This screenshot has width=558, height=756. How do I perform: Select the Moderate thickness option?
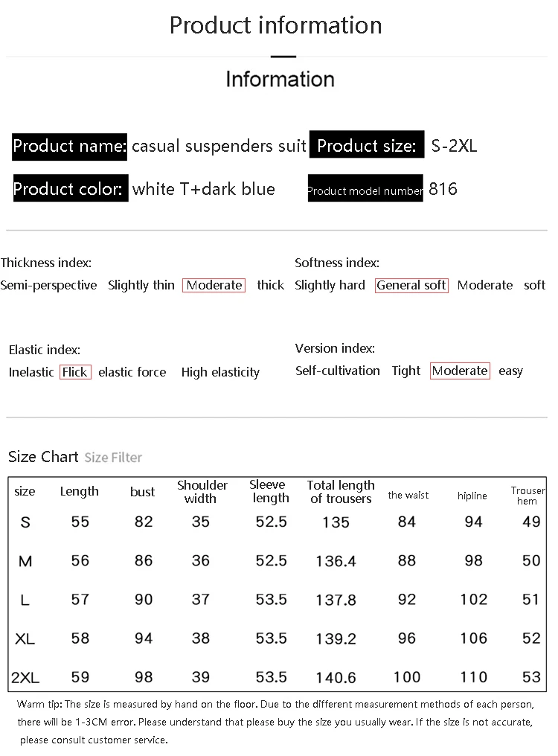[214, 285]
